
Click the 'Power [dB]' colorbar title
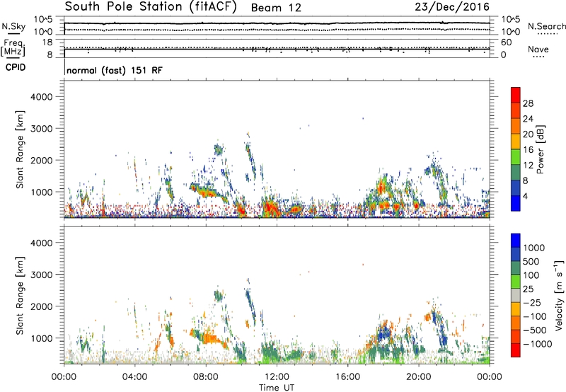tap(540, 149)
